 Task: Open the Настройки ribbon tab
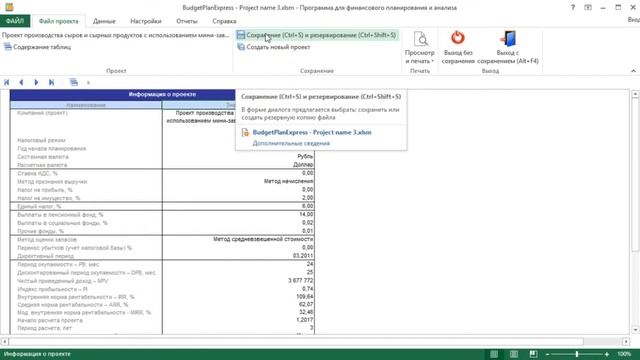(x=146, y=21)
